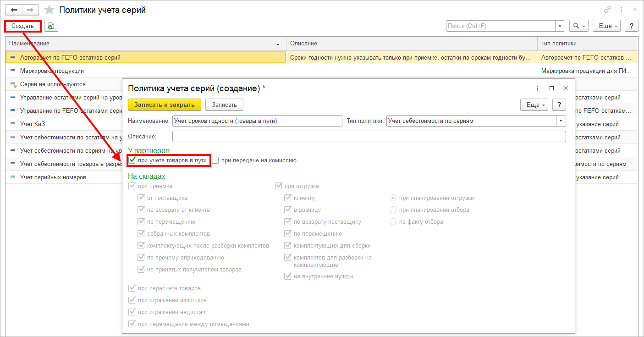The image size is (644, 337).
Task: Sort by the Описание column header
Action: coord(412,43)
